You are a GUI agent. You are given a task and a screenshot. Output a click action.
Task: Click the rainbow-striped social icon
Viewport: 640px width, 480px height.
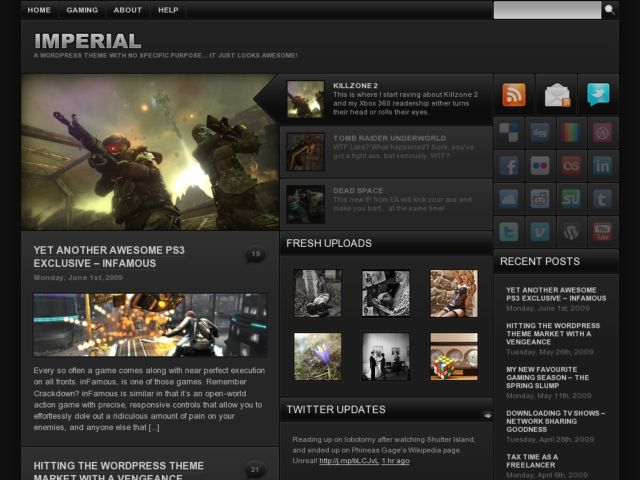(x=571, y=133)
